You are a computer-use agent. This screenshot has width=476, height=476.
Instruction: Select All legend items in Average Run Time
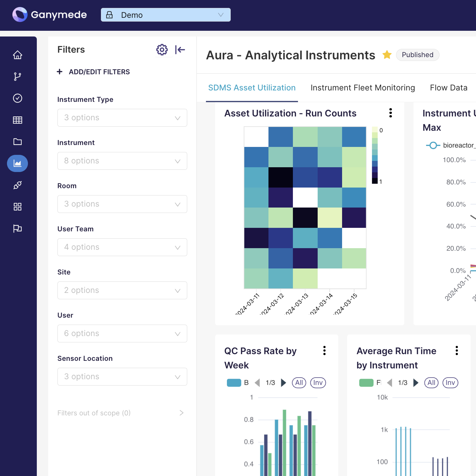click(431, 383)
